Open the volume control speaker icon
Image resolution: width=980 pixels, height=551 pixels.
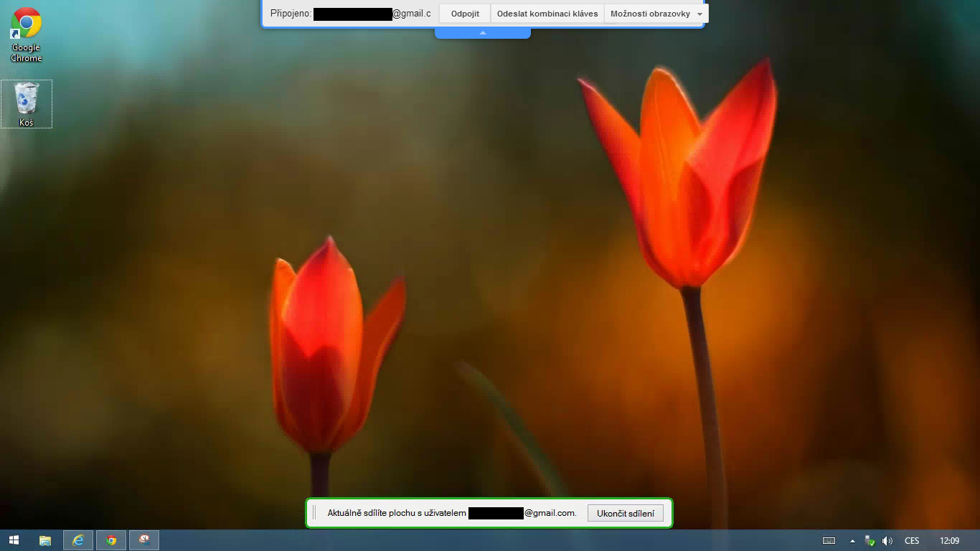point(887,540)
